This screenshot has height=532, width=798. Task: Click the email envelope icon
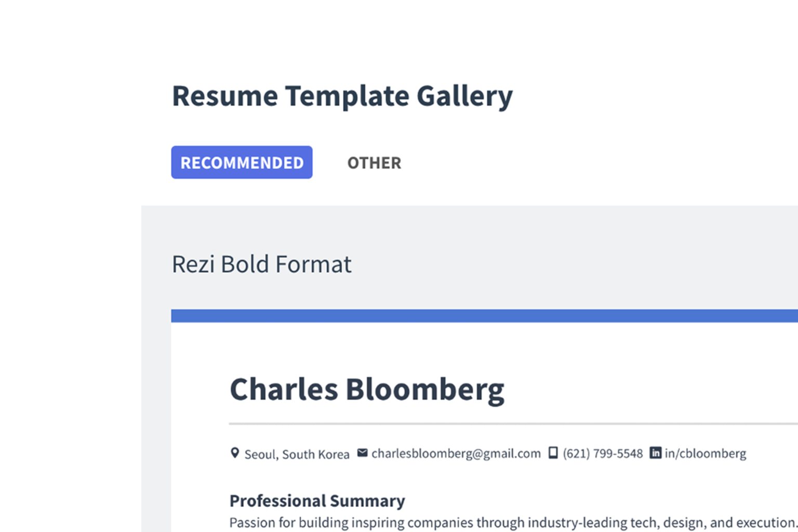click(362, 453)
